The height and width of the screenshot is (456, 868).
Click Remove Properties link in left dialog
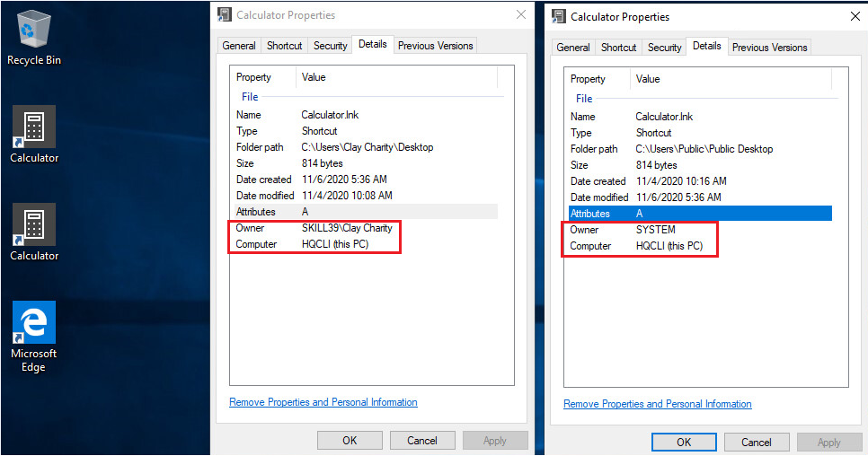coord(323,402)
